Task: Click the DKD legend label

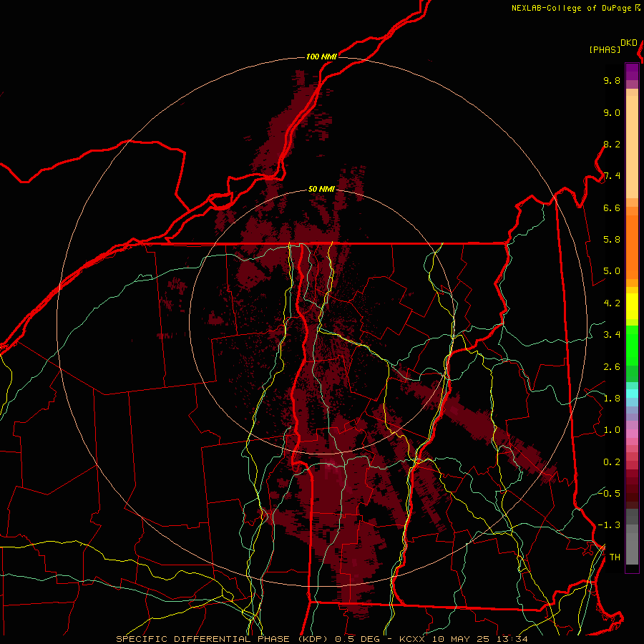Action: (x=629, y=43)
